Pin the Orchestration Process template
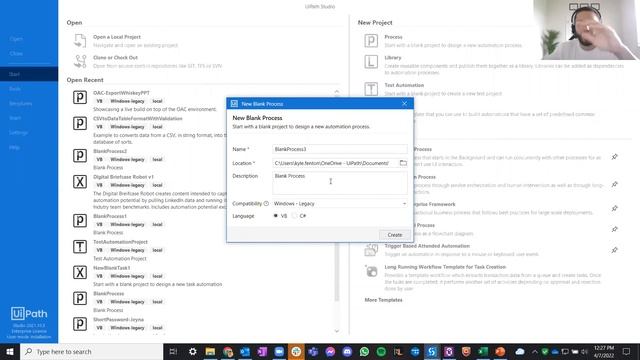Viewport: 640px width, 360px height. (614, 184)
